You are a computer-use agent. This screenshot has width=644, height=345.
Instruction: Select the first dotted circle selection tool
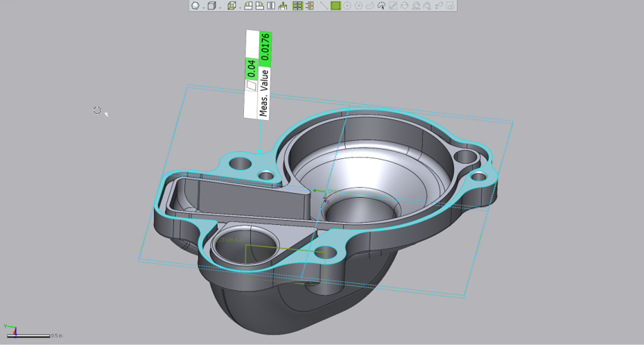[x=347, y=6]
